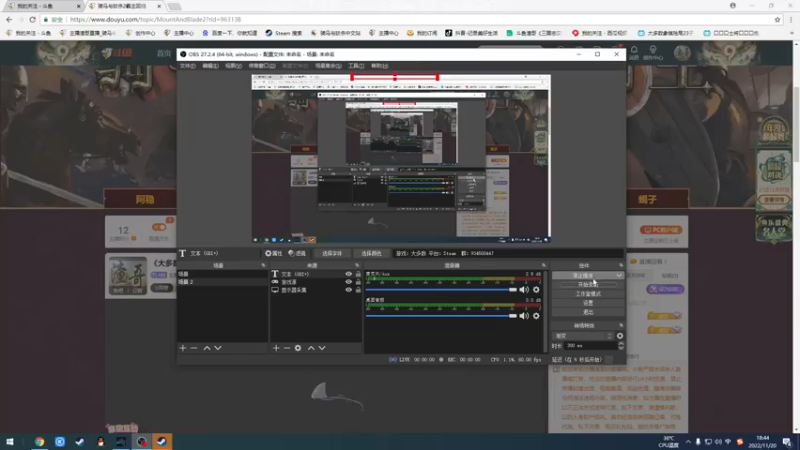Screen dimensions: 800x450
Task: Click the Select Font button
Action: [x=332, y=253]
